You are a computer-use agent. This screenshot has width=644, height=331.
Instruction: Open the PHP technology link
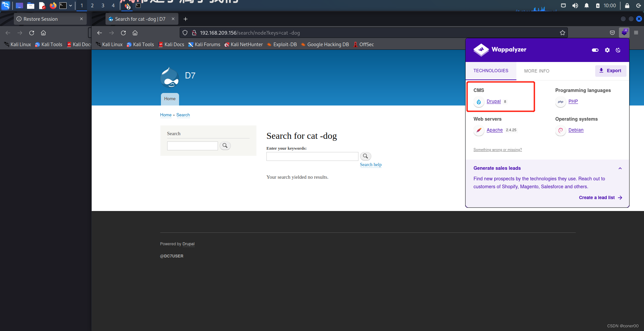[573, 101]
